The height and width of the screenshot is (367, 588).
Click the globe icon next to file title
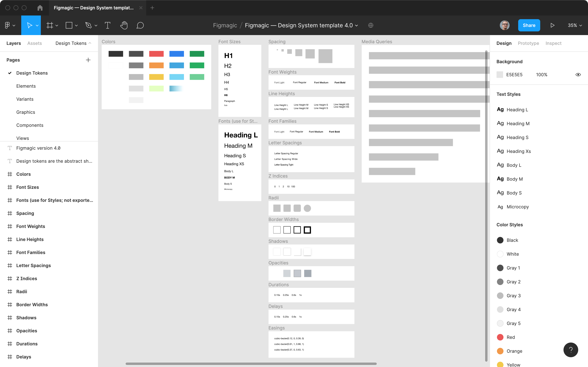click(x=371, y=25)
